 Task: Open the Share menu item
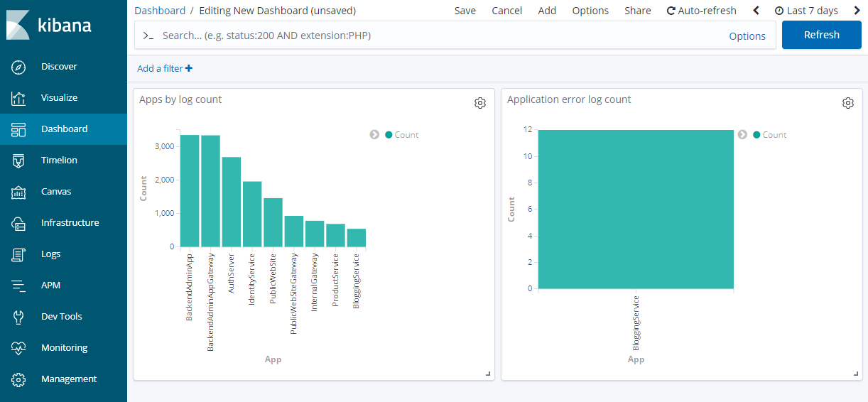click(637, 11)
